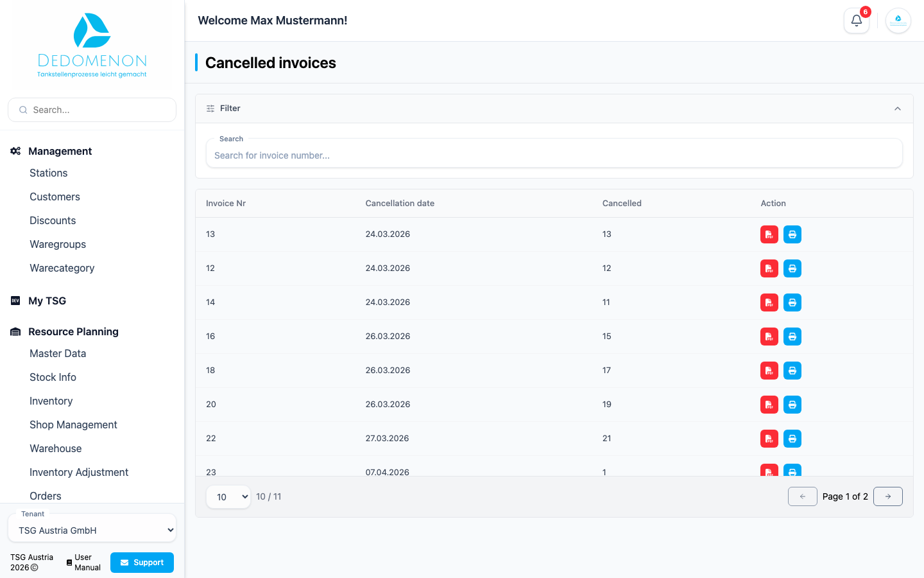Image resolution: width=924 pixels, height=578 pixels.
Task: Open Stock Info
Action: pos(53,377)
